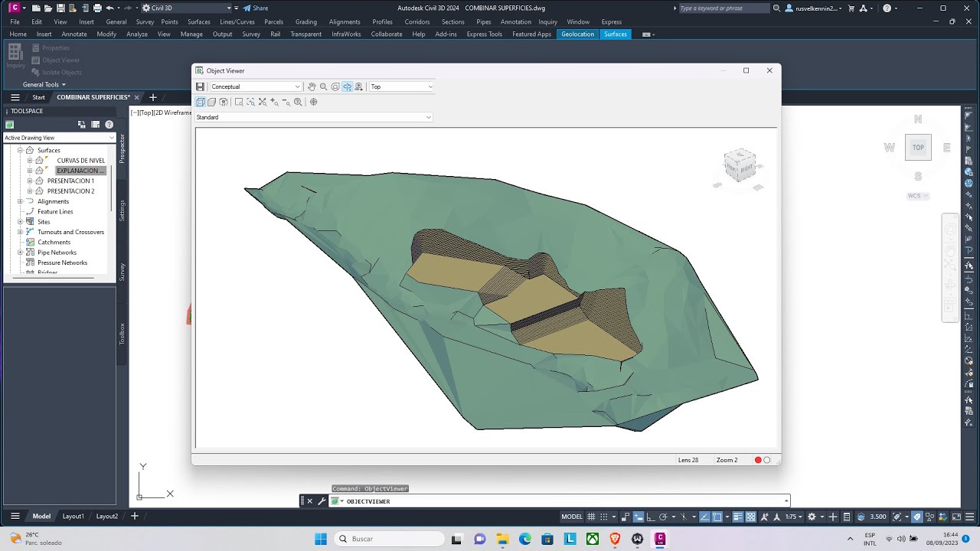Open the General Tools panel dropdown
Viewport: 980px width, 551px height.
point(44,84)
